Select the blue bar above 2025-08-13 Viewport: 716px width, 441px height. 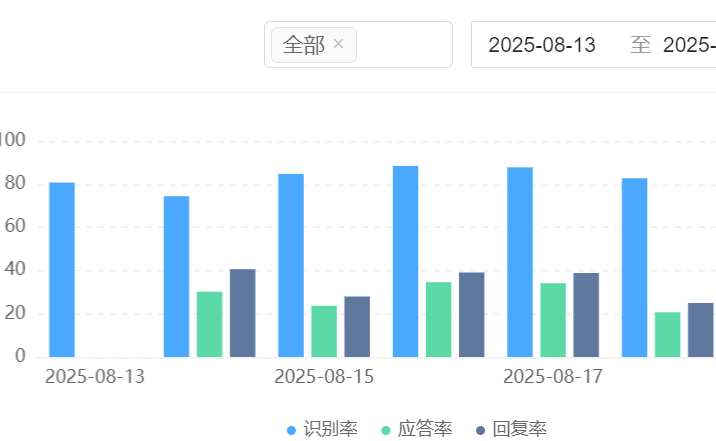62,269
